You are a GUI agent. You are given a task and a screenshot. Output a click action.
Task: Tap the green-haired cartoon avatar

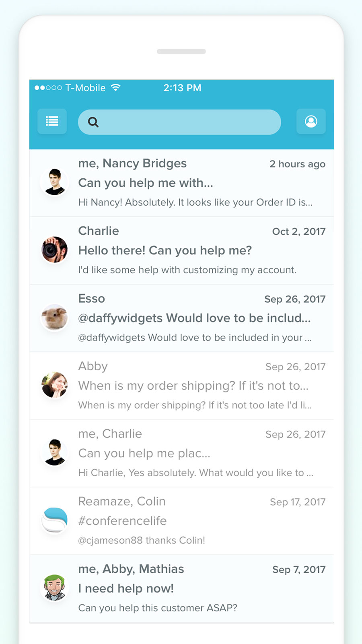pyautogui.click(x=54, y=588)
